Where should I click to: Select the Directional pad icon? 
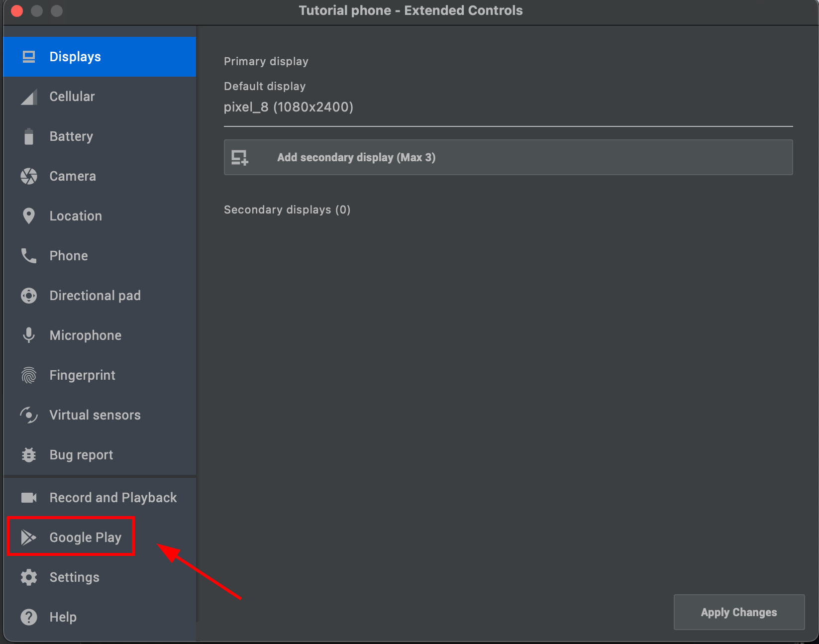pos(28,295)
